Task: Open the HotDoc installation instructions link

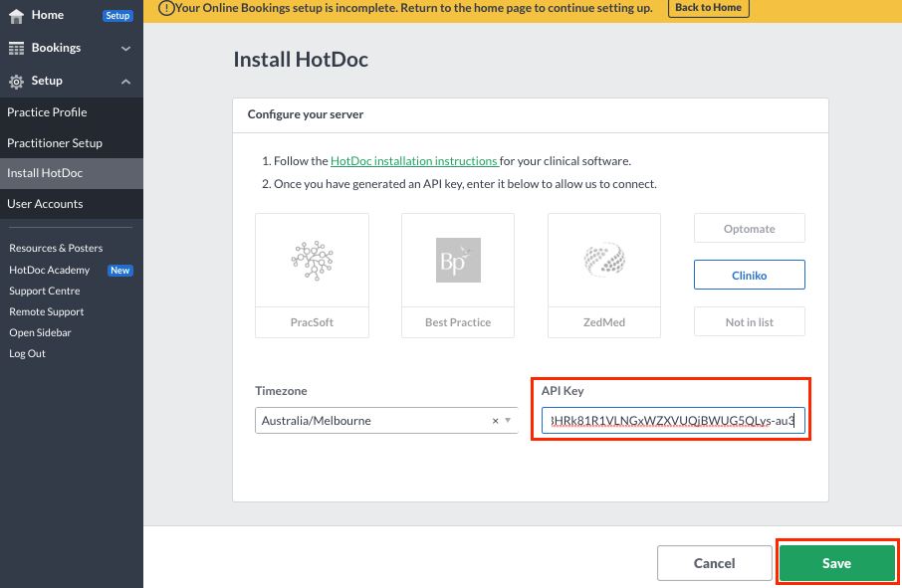Action: click(413, 161)
